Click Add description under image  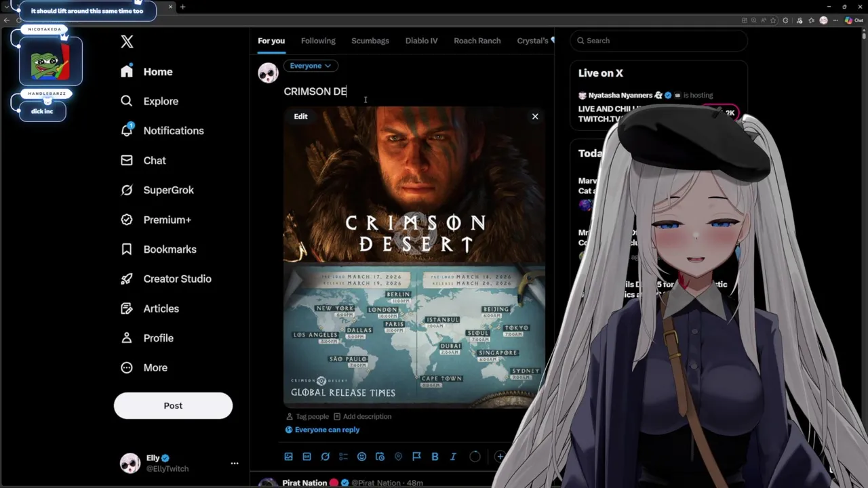pos(362,417)
